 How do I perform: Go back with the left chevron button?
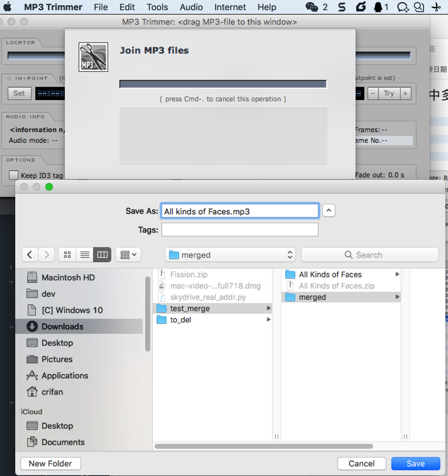[x=30, y=255]
